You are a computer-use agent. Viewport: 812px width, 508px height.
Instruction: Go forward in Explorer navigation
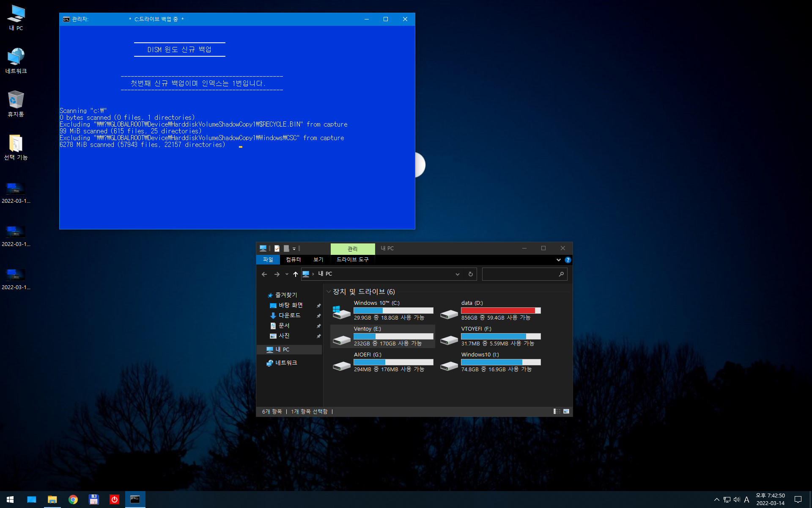pyautogui.click(x=277, y=274)
